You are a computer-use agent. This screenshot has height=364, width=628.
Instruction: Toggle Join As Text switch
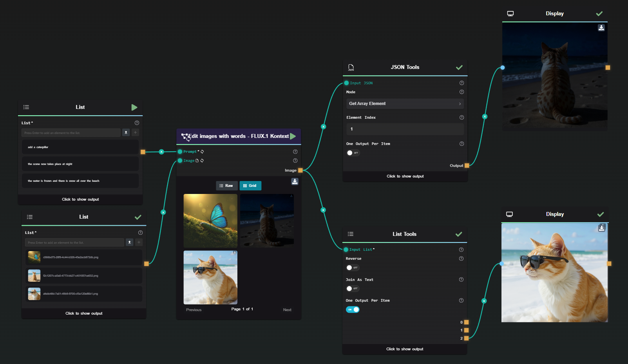tap(353, 288)
